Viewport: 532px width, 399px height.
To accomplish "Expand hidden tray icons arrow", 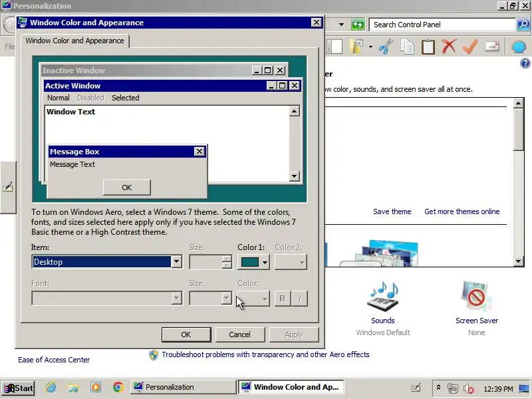I will click(438, 388).
